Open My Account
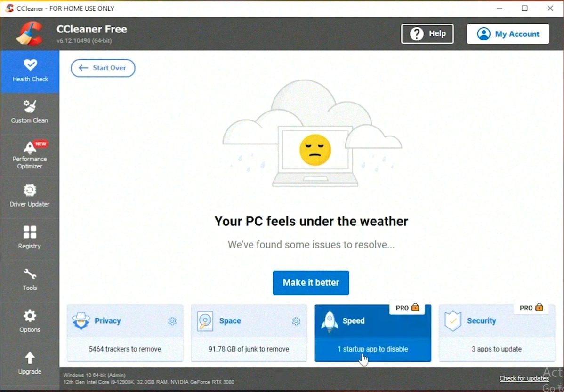The height and width of the screenshot is (392, 564). 508,34
